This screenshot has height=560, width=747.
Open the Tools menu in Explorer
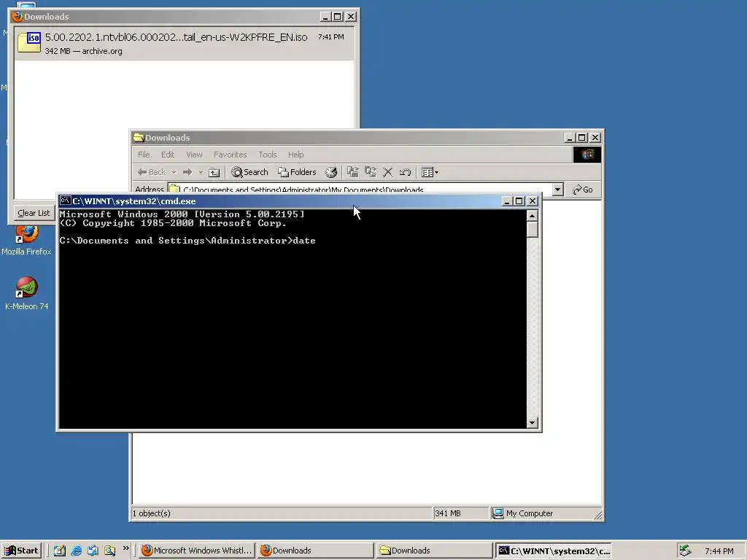(267, 155)
